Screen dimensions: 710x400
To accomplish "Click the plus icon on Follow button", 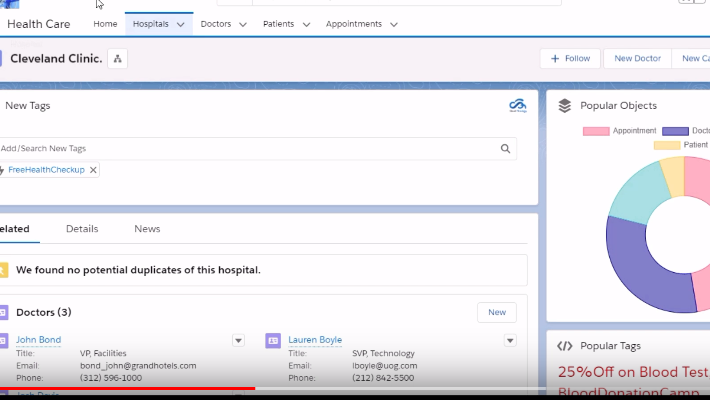I will (555, 58).
